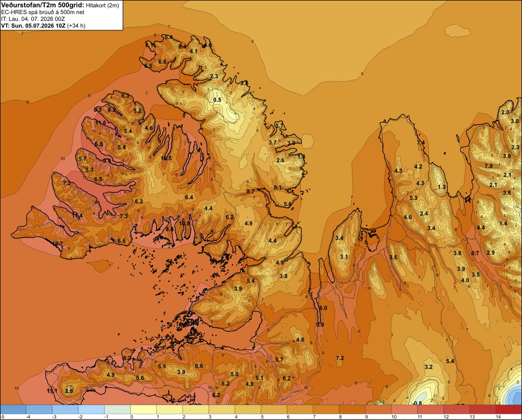The height and width of the screenshot is (420, 522).
Task: Click the temperature value '6.4' on the map
Action: point(189,197)
